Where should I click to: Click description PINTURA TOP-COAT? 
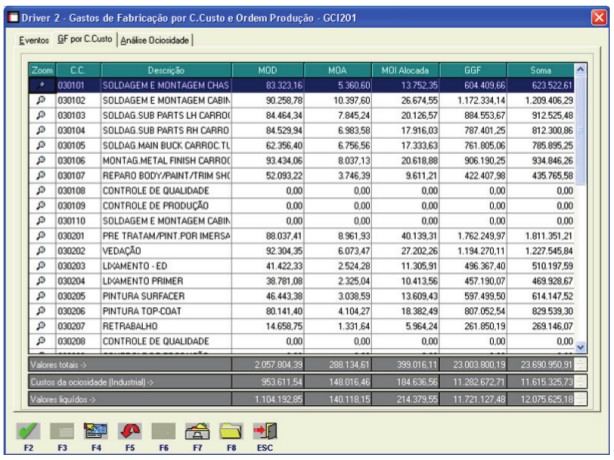(142, 311)
